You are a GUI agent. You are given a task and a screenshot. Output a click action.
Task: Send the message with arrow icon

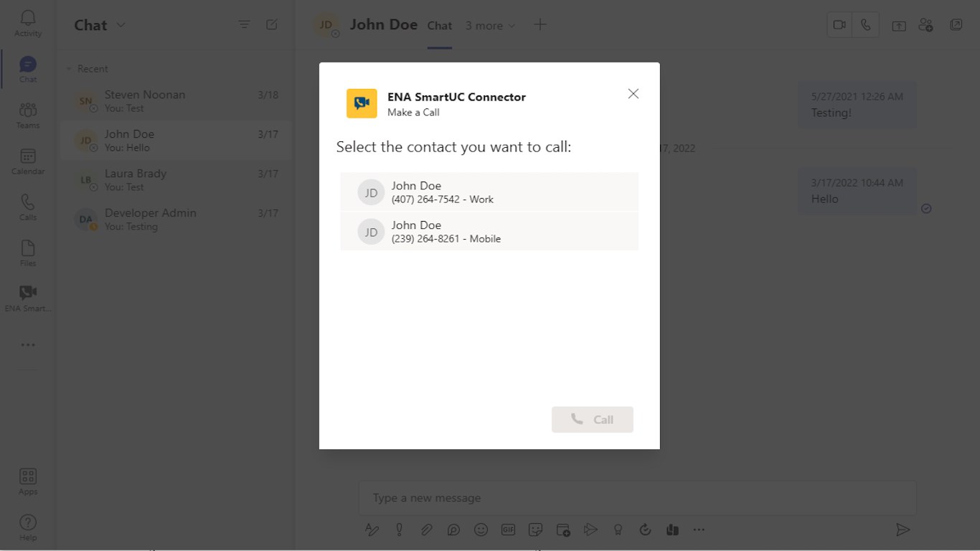903,529
